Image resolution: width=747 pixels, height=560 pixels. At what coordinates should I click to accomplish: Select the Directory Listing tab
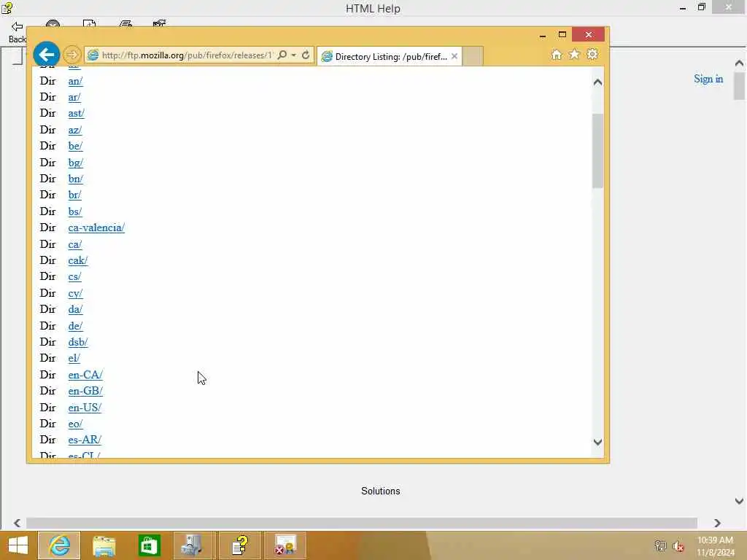390,57
